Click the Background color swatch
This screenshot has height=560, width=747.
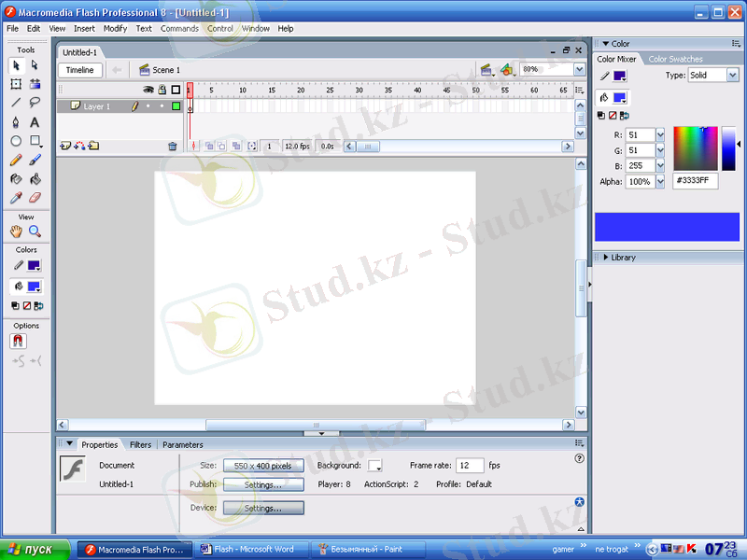[x=375, y=465]
